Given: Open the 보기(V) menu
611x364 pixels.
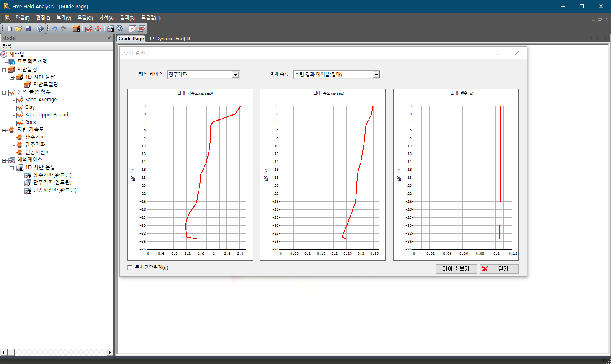Looking at the screenshot, I should point(64,18).
